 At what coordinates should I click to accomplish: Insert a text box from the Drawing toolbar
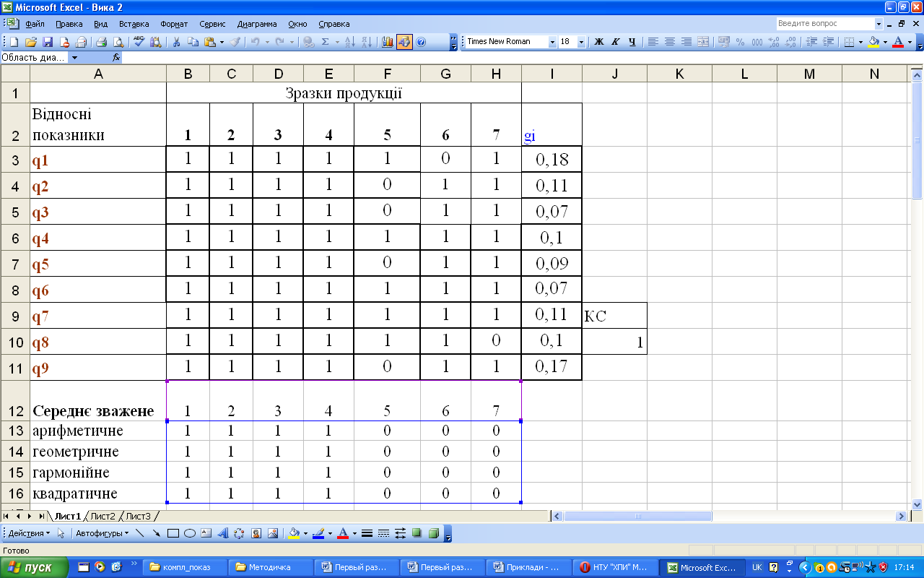point(206,533)
